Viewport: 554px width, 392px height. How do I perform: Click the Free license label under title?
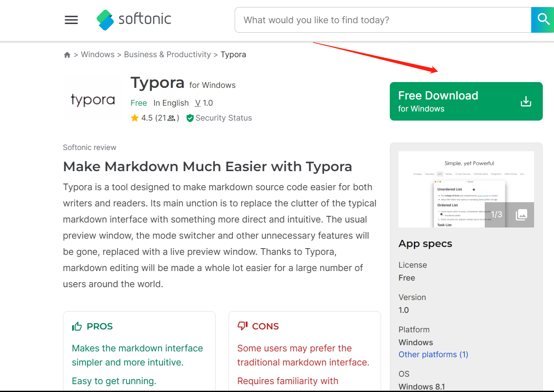click(x=138, y=103)
